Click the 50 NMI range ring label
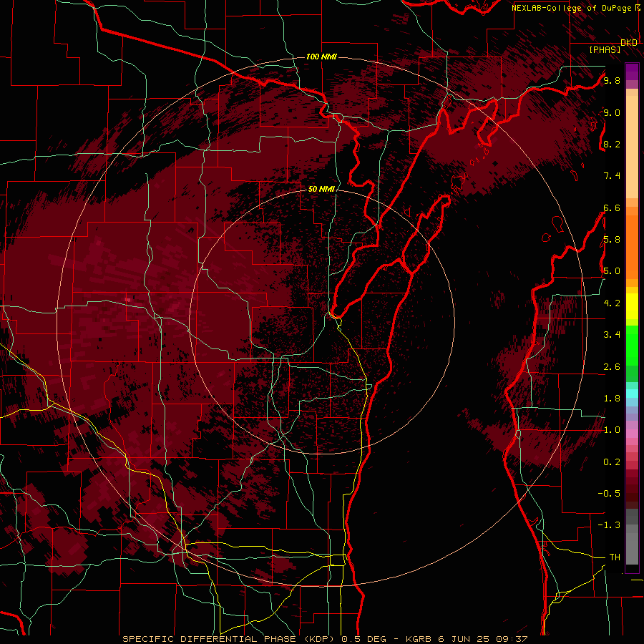Screen dimensions: 644x644 (321, 189)
